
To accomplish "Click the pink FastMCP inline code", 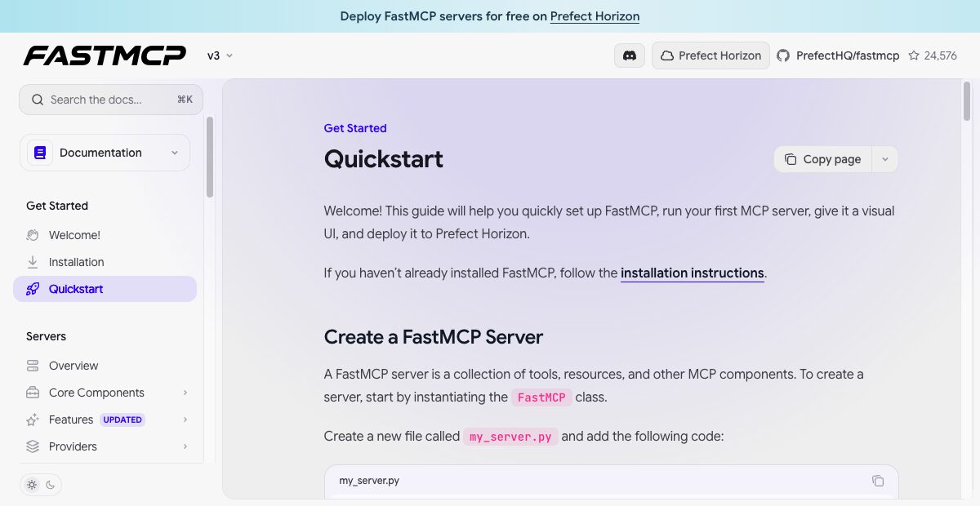I will click(x=541, y=397).
